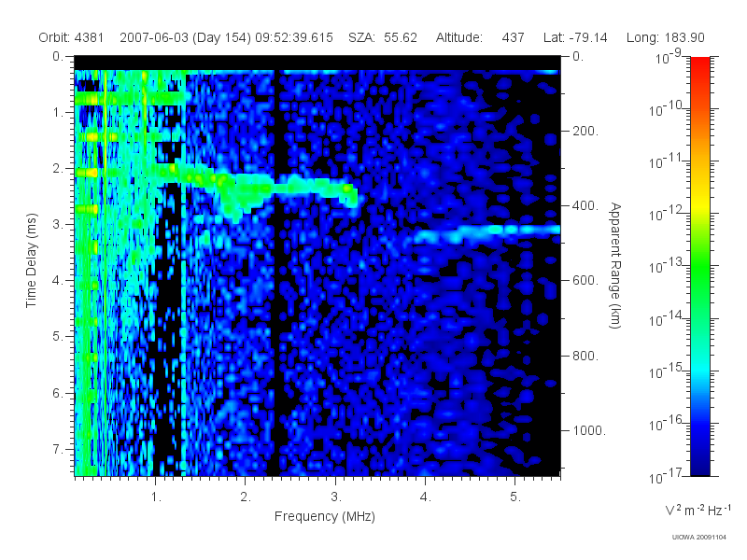Click the 'UIOWA 20091104' footer text
Screen dimensions: 747x560
(698, 538)
